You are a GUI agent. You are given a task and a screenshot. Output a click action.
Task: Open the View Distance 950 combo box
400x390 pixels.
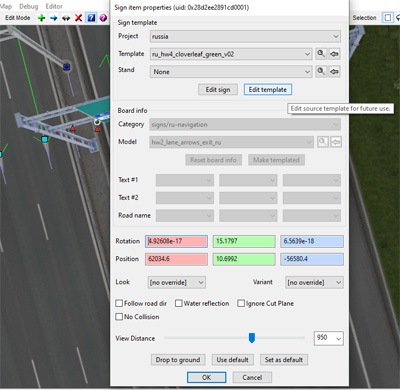[x=329, y=338]
